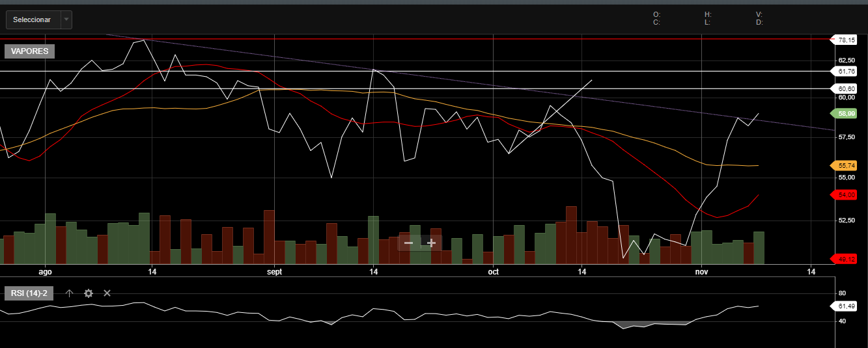Open the Seleccionar dropdown menu
Image resolution: width=868 pixels, height=348 pixels.
(x=33, y=20)
